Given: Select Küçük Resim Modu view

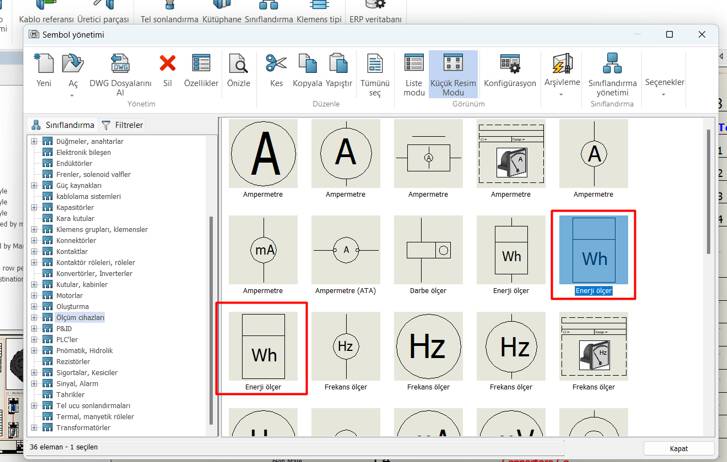Looking at the screenshot, I should [453, 74].
